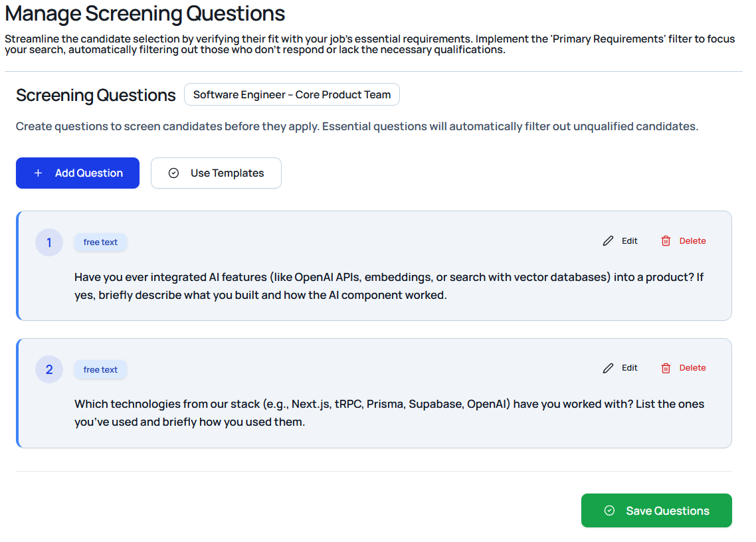Click the free text tag on question 2

pos(100,370)
